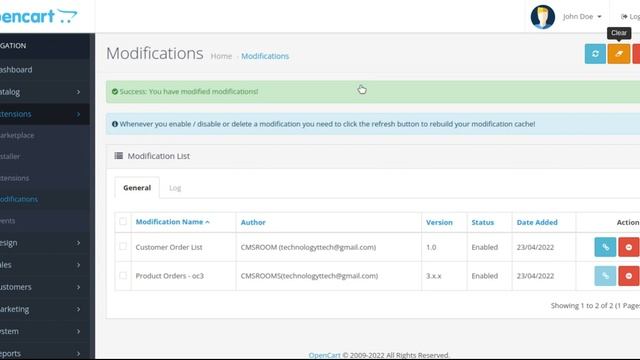Open Modifications in the sidebar
640x360 pixels.
point(45,199)
